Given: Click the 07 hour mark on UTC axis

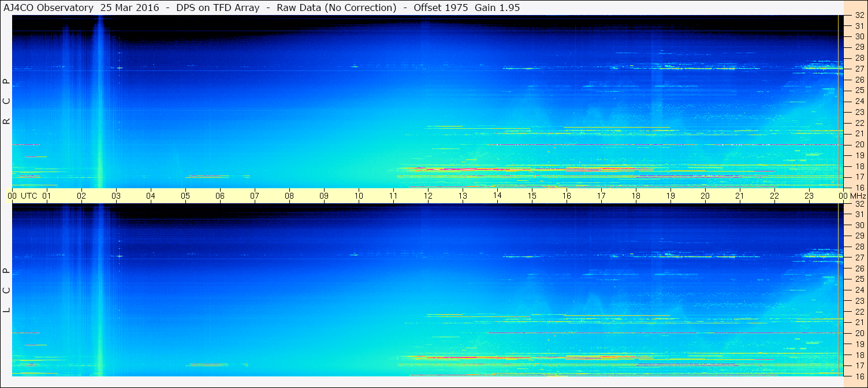Looking at the screenshot, I should coord(255,196).
